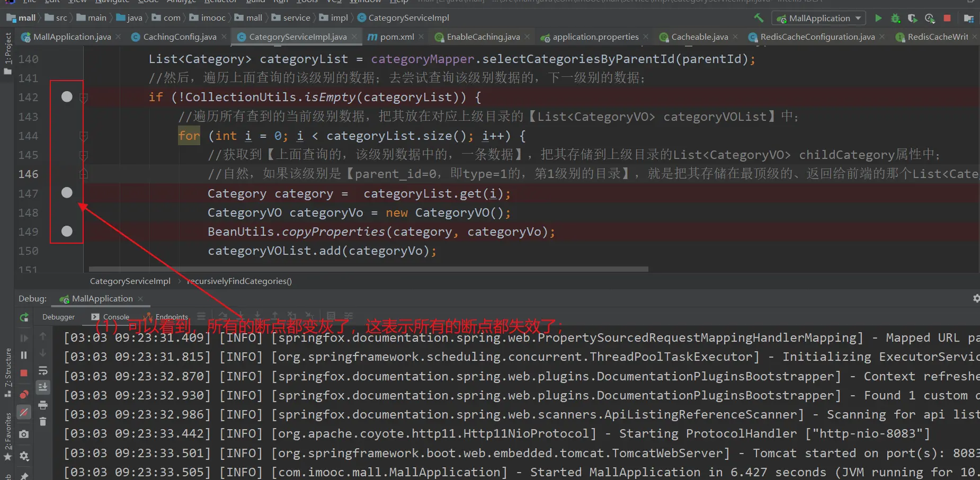Screen dimensions: 980x480
Task: Collapse the if block fold on line 142
Action: pos(84,97)
